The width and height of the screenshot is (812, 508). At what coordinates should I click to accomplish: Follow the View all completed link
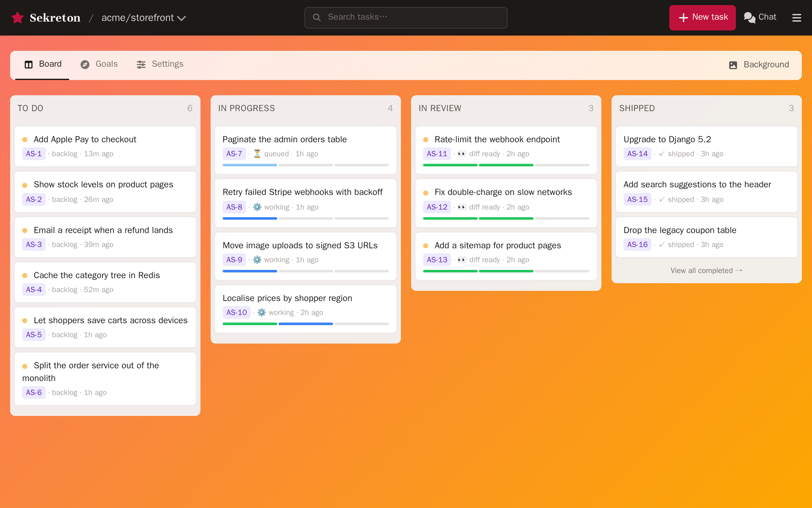click(x=706, y=271)
